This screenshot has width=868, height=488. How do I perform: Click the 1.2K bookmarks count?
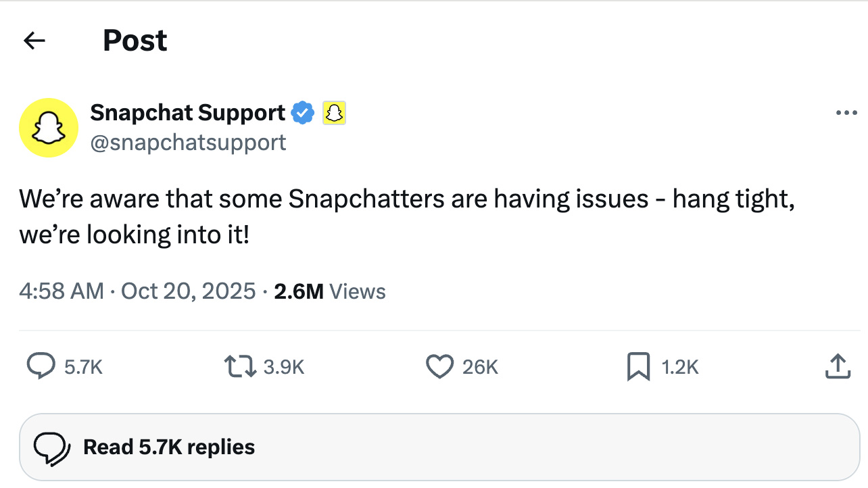tap(680, 367)
